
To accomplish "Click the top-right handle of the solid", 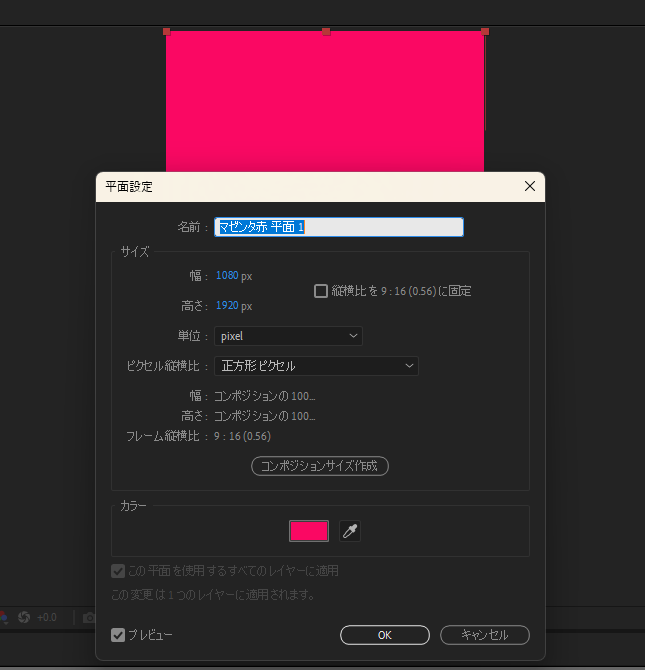I will pyautogui.click(x=485, y=32).
